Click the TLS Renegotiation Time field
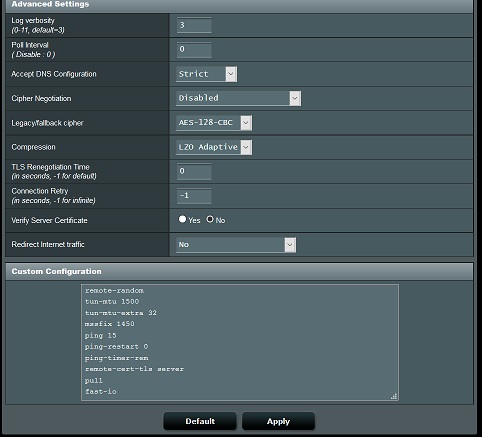The width and height of the screenshot is (482, 437). (x=194, y=171)
